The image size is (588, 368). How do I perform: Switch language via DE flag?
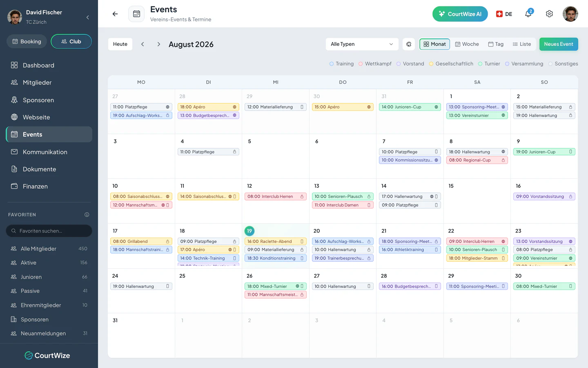point(504,14)
